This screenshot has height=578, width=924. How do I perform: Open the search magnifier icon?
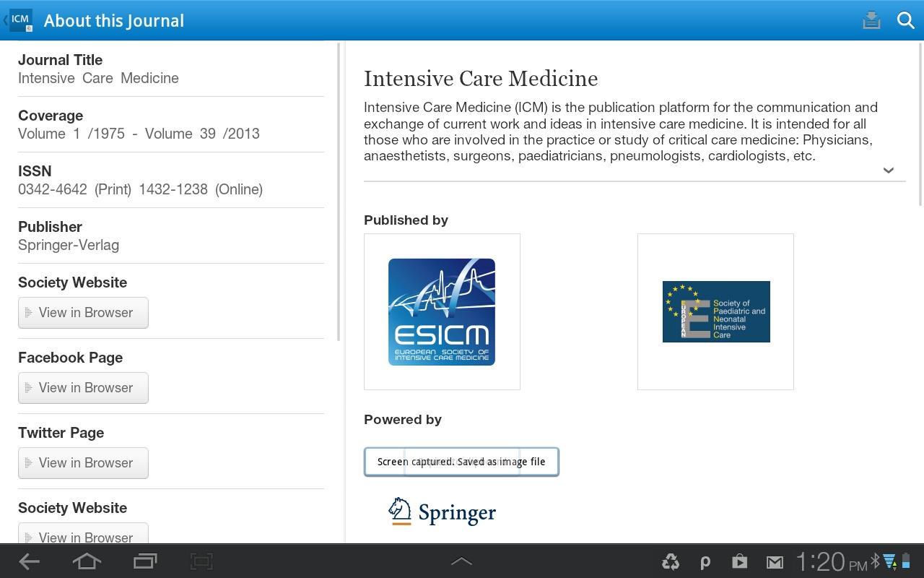(x=906, y=20)
